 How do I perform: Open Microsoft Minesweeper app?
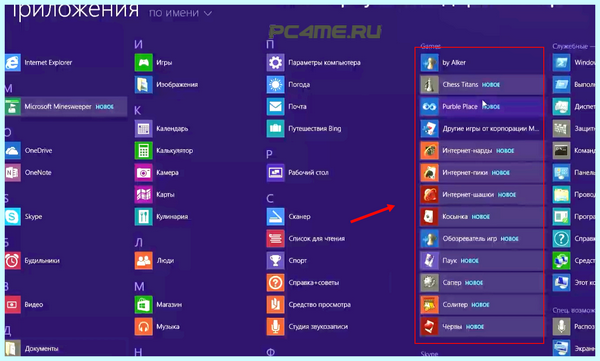pyautogui.click(x=66, y=106)
